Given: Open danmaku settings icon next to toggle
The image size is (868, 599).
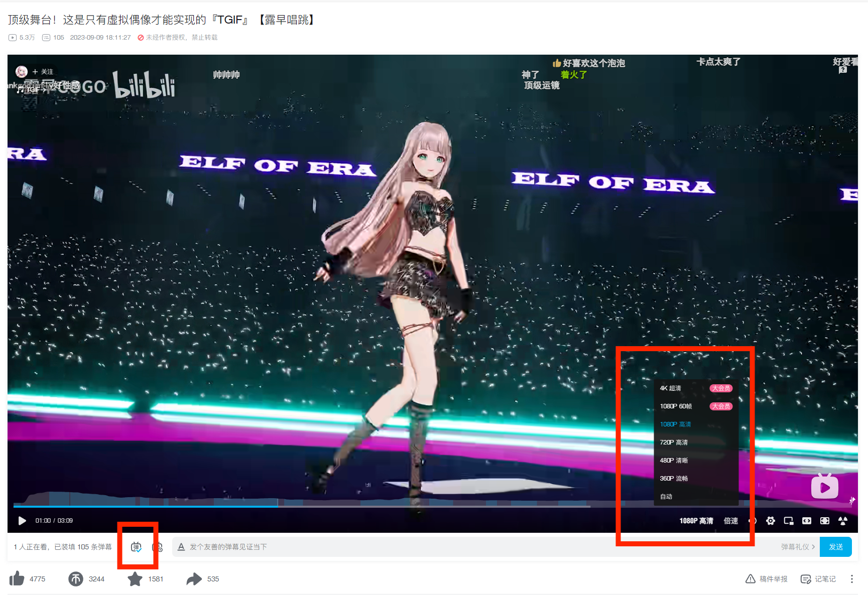Looking at the screenshot, I should tap(158, 547).
